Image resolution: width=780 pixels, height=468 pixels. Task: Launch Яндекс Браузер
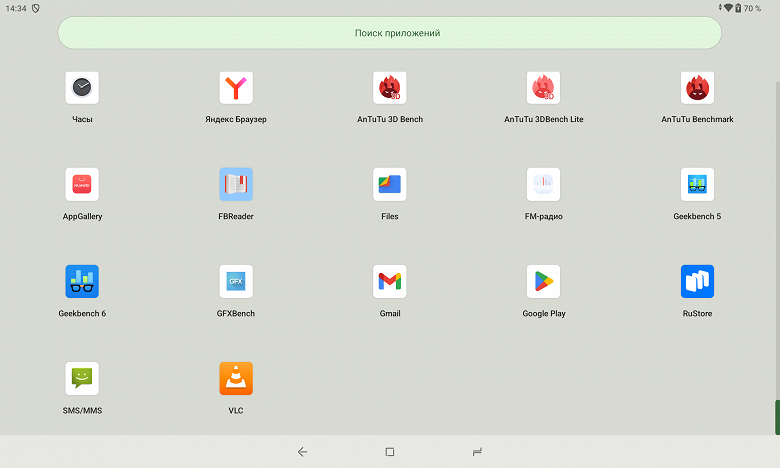click(236, 88)
